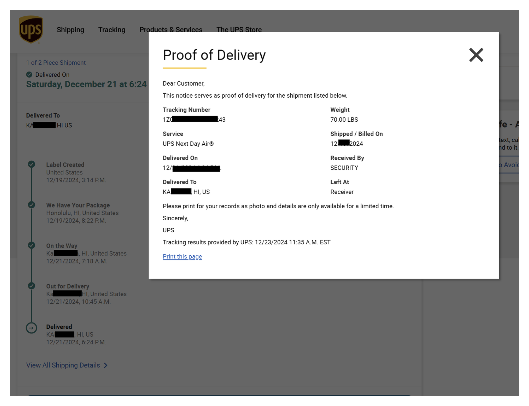Open the Tracking menu

tap(112, 30)
